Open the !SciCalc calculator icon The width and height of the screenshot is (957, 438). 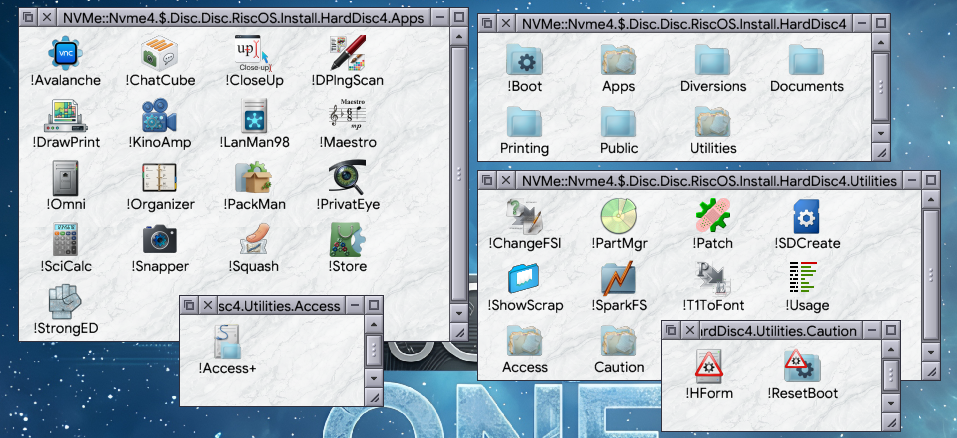tap(65, 239)
